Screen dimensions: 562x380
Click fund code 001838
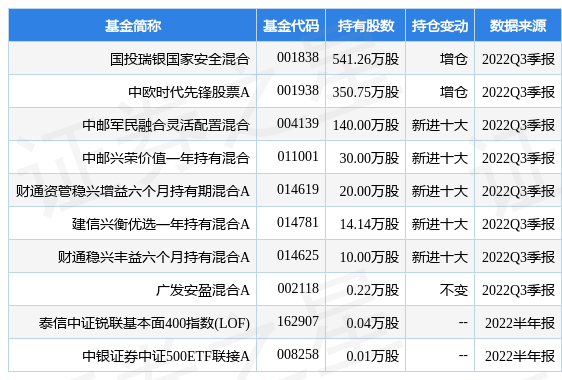[298, 57]
